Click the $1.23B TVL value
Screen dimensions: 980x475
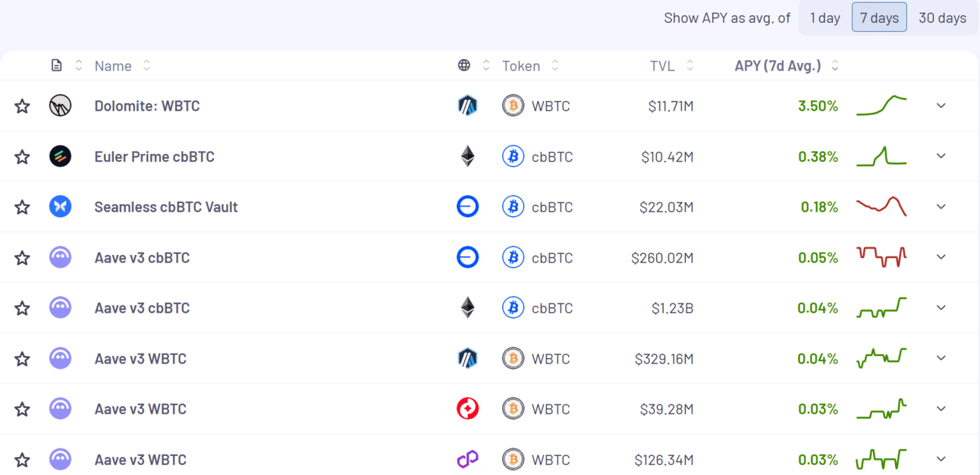tap(673, 308)
